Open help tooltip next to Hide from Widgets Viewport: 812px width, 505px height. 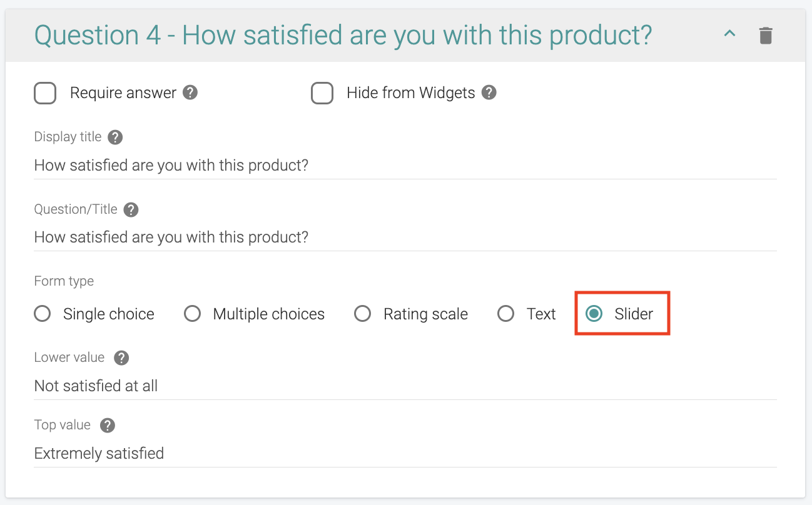click(x=489, y=92)
